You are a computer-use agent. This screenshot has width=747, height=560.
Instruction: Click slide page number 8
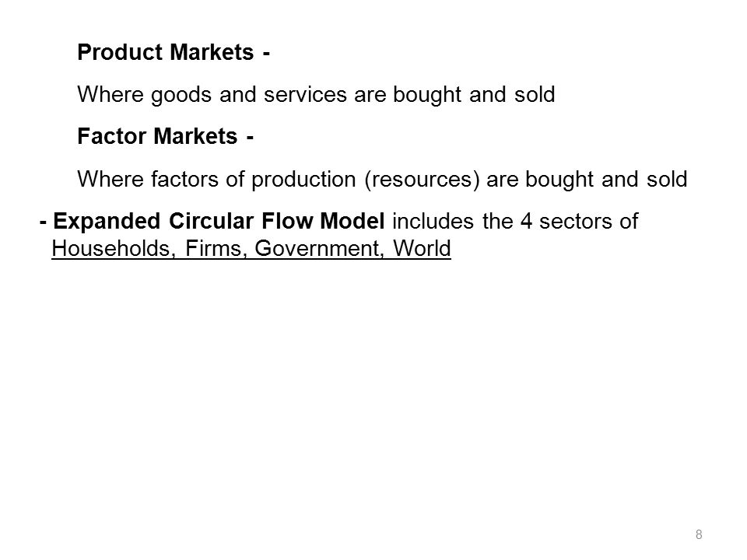699,534
